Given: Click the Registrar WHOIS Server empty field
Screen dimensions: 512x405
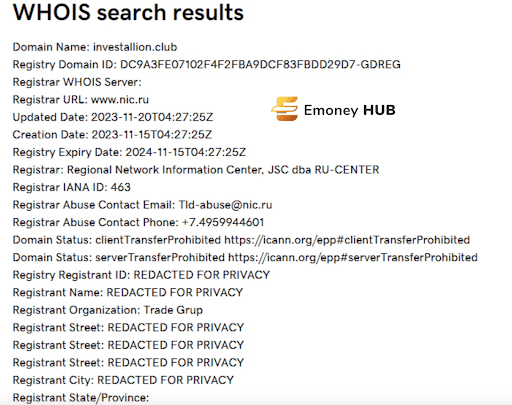Looking at the screenshot, I should coord(77,82).
